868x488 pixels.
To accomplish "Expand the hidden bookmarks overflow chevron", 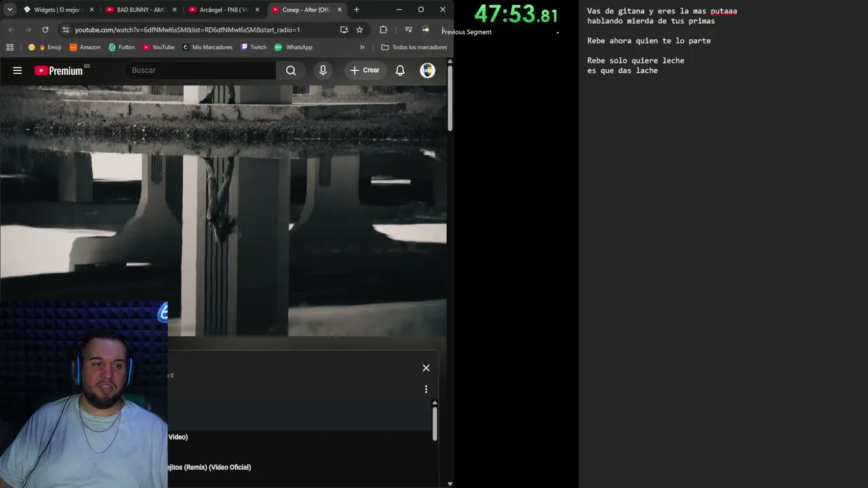I will click(362, 47).
